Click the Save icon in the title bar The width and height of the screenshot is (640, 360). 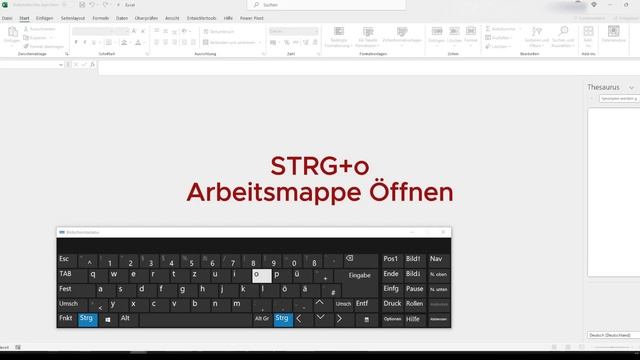click(x=82, y=5)
